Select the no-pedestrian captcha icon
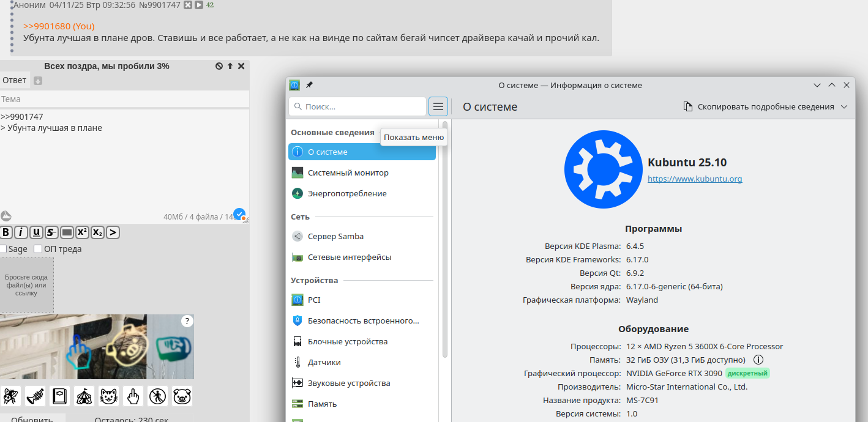This screenshot has width=868, height=422. [x=157, y=396]
